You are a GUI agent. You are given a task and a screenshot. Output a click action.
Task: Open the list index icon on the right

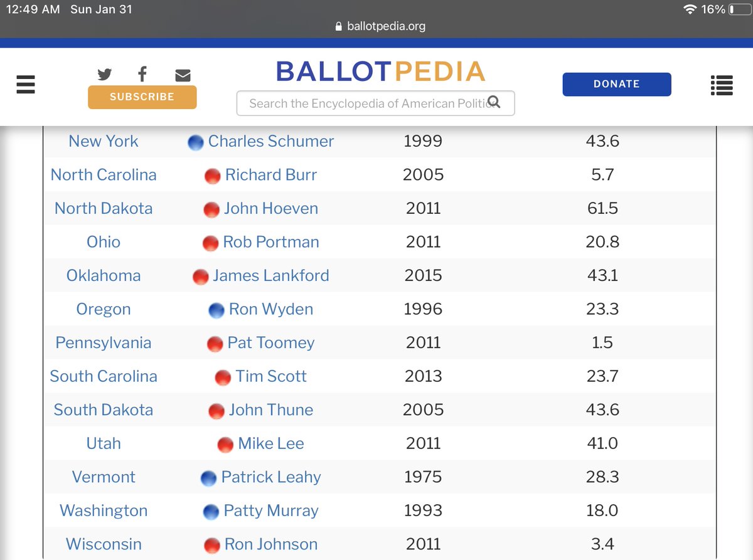721,86
